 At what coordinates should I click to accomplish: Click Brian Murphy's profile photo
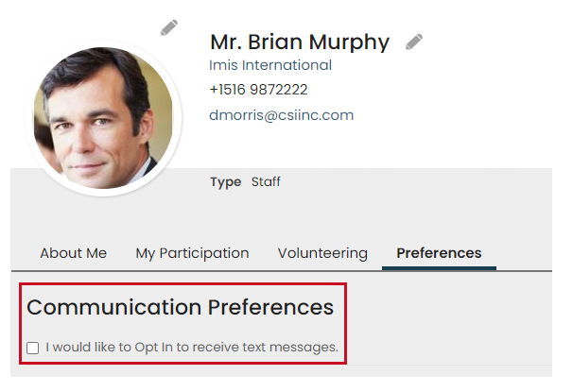pos(103,118)
